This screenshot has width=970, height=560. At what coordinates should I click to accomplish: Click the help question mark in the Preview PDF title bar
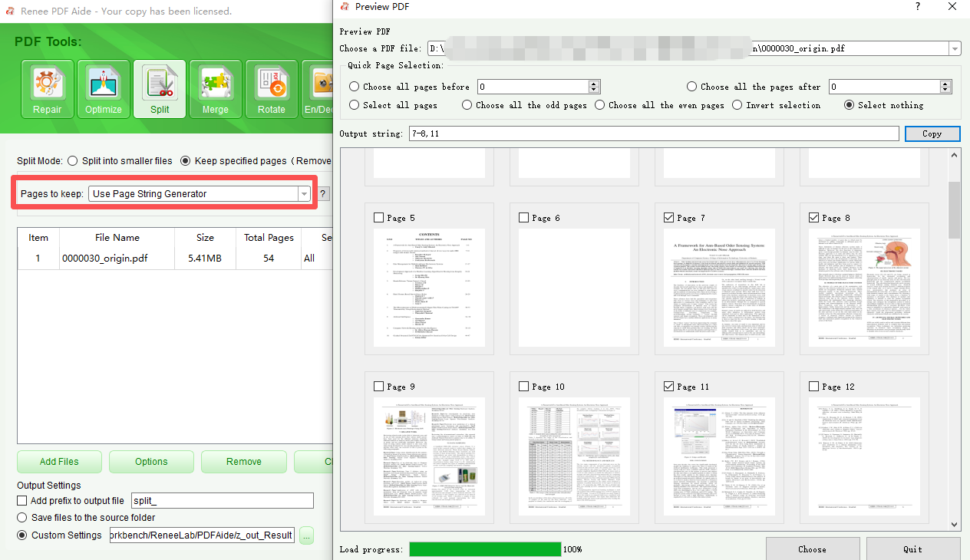tap(918, 7)
